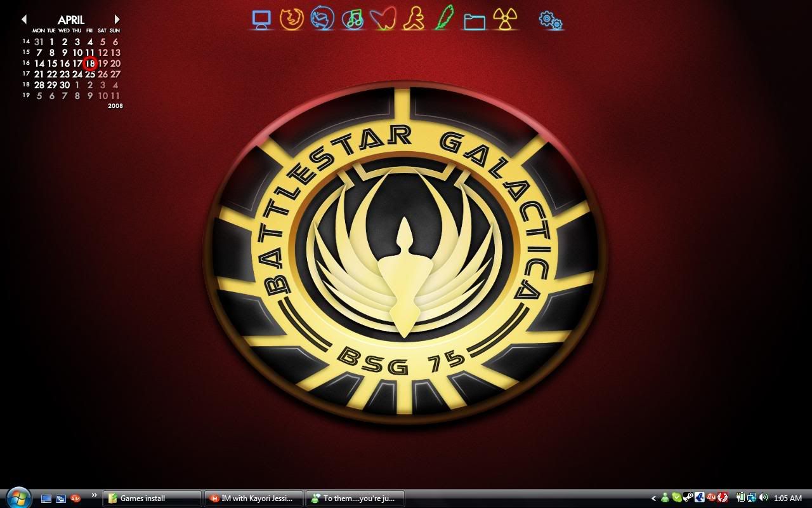Click the blue monitor dock icon
812x508 pixels.
tap(262, 19)
